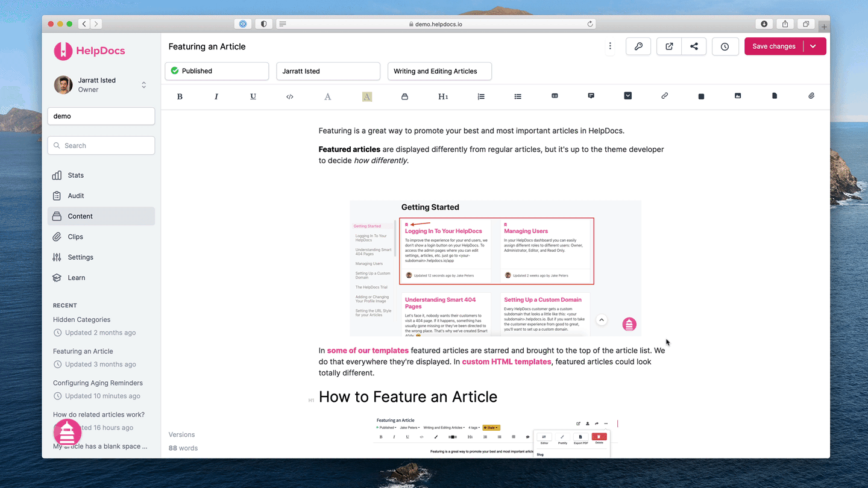This screenshot has width=868, height=488.
Task: Click the 88 words count
Action: [183, 448]
